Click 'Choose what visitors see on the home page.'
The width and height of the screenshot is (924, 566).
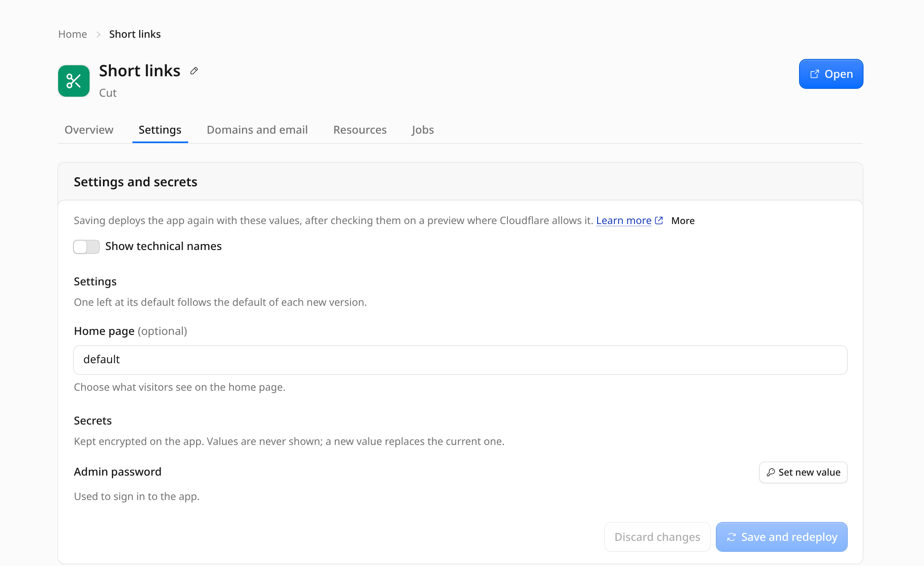point(180,387)
